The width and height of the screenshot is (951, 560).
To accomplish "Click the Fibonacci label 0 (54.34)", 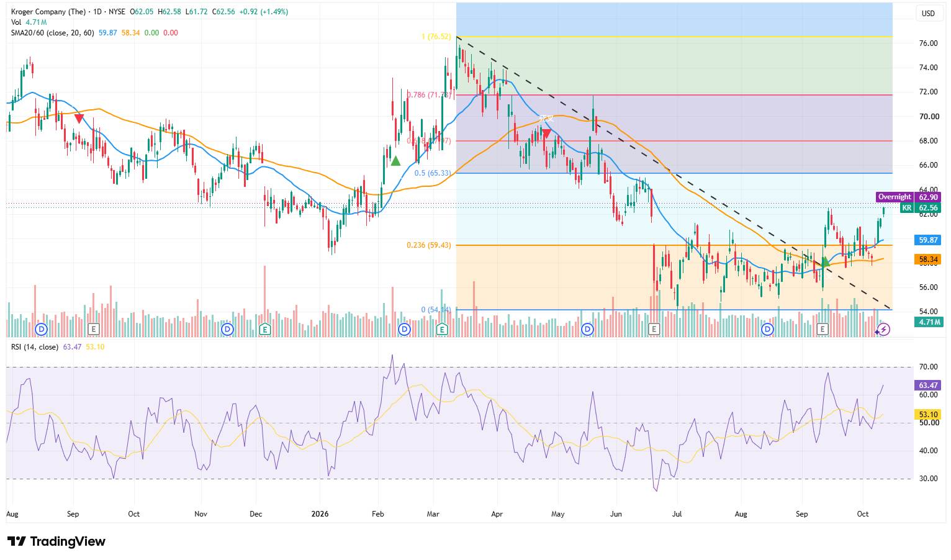I will click(x=436, y=310).
